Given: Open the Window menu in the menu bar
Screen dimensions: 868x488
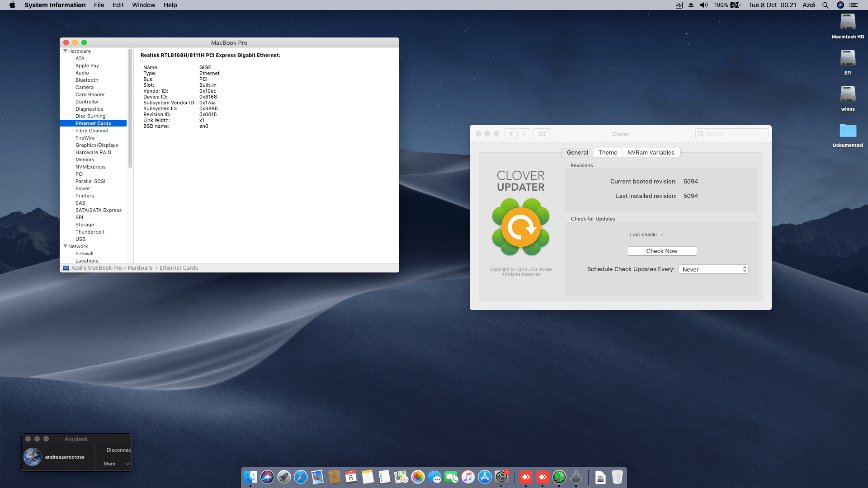Looking at the screenshot, I should point(143,5).
